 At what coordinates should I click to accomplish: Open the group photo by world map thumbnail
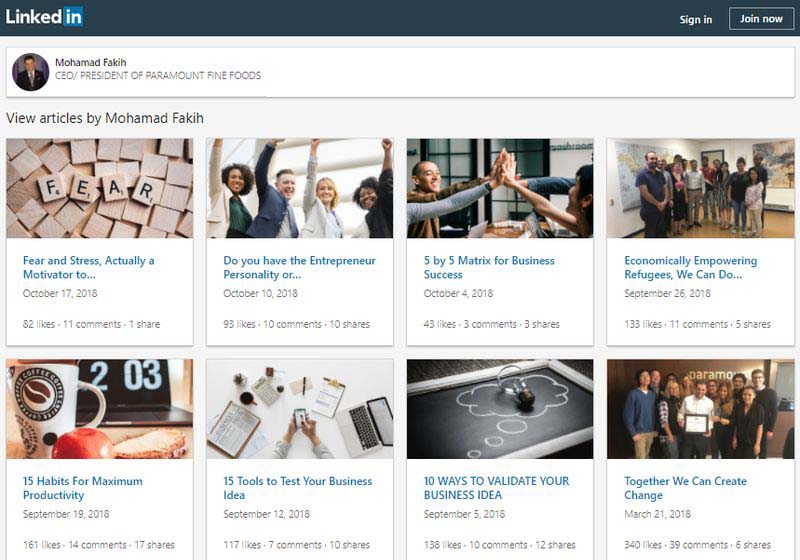(x=700, y=188)
